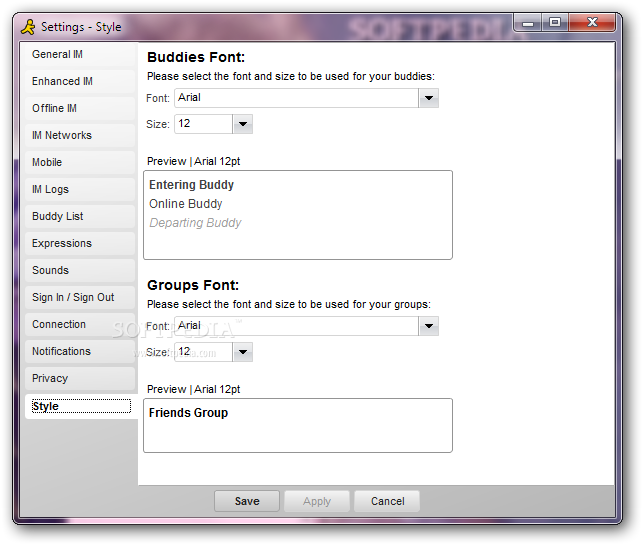Expand the Groups Font dropdown arrow
This screenshot has width=643, height=545.
(x=429, y=326)
